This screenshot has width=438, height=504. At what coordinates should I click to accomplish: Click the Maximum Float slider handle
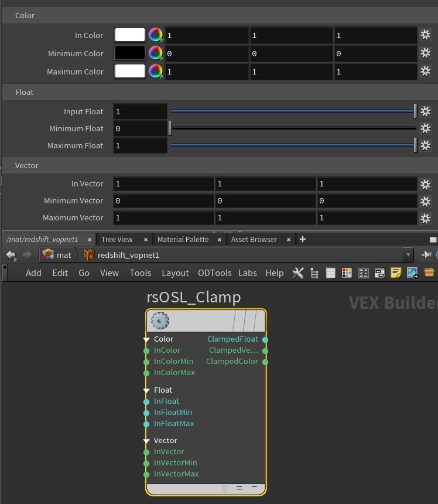[415, 145]
